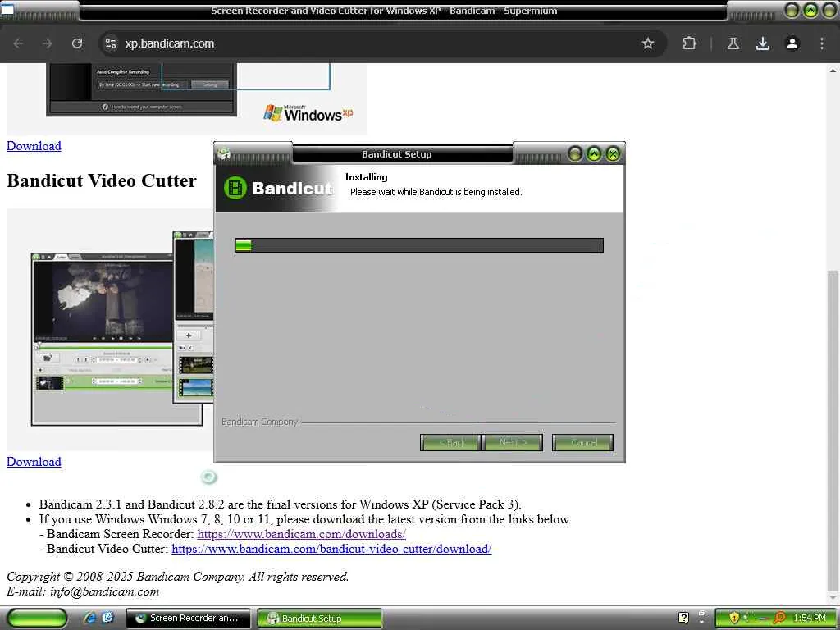Click the info@bandicam.com email text
Screen dimensions: 840x630
[x=104, y=591]
